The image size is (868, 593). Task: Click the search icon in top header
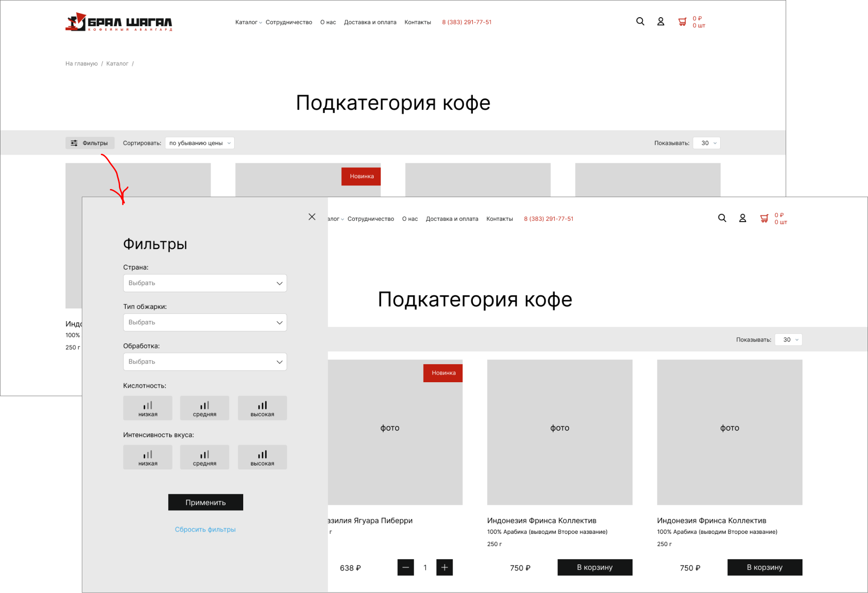click(640, 21)
